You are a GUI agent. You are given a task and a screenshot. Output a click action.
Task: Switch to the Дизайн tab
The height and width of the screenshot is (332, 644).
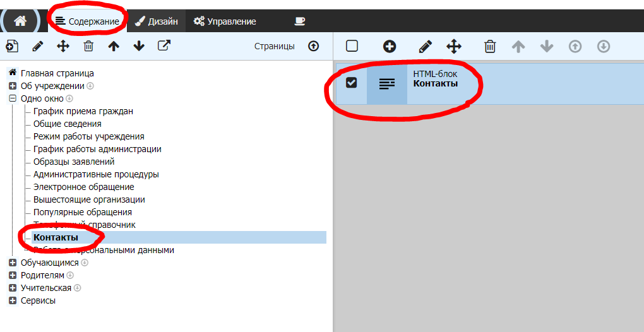157,21
